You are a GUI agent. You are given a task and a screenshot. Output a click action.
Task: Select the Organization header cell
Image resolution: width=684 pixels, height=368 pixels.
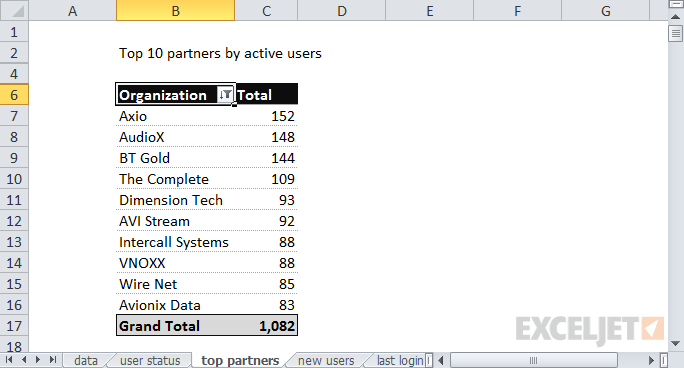175,95
